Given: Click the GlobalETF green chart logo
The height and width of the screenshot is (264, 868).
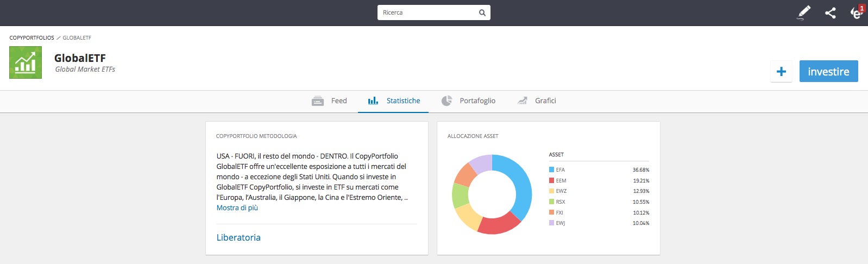Looking at the screenshot, I should (26, 62).
